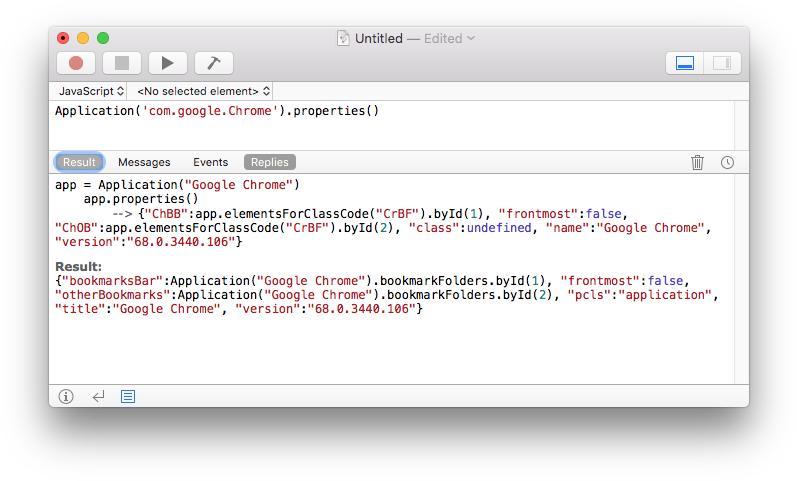Image resolution: width=797 pixels, height=481 pixels.
Task: Click the app.properties() line in the log
Action: coord(141,199)
